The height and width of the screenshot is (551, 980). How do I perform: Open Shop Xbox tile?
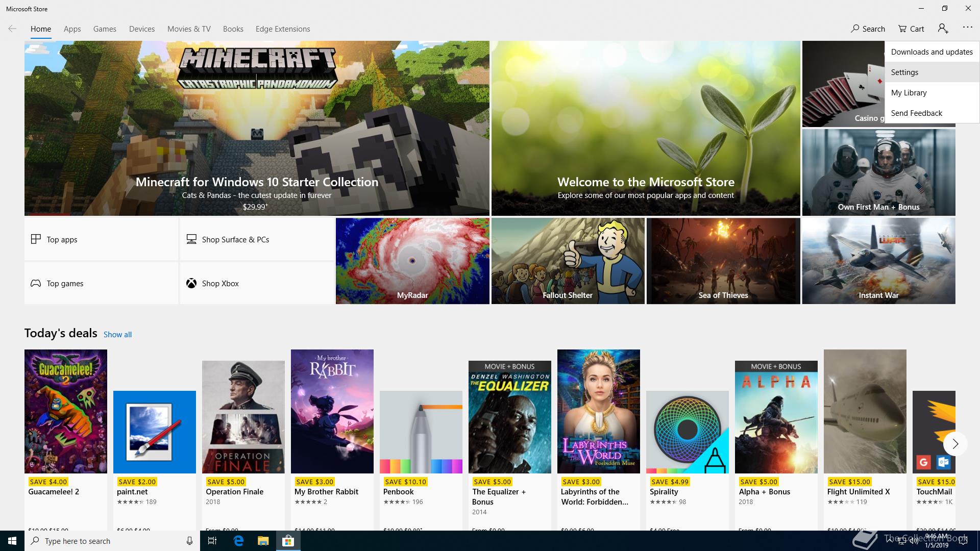tap(257, 283)
